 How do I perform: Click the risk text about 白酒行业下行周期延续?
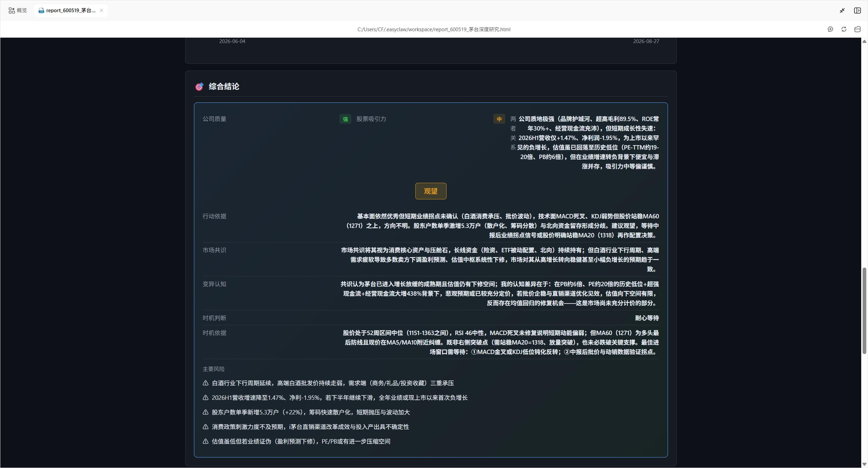(333, 383)
